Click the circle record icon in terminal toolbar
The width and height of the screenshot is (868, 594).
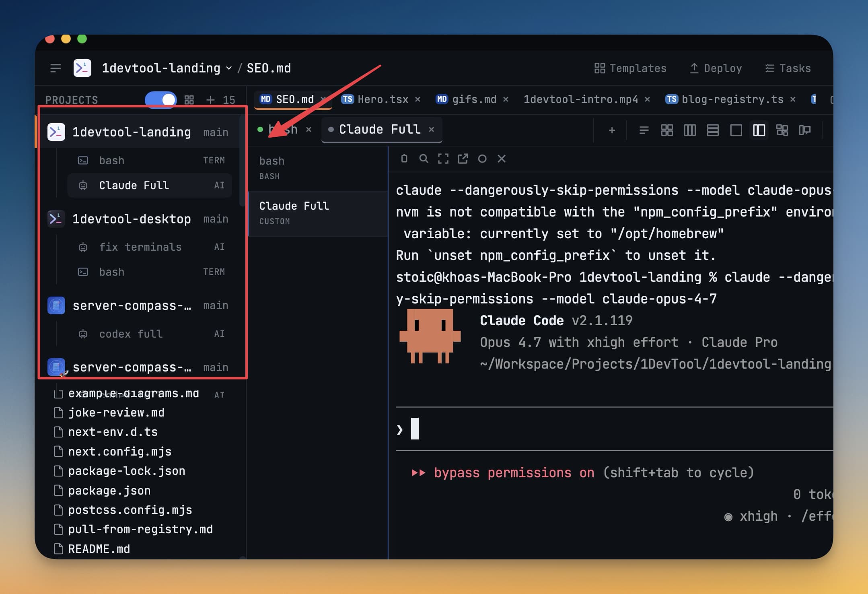[x=482, y=159]
